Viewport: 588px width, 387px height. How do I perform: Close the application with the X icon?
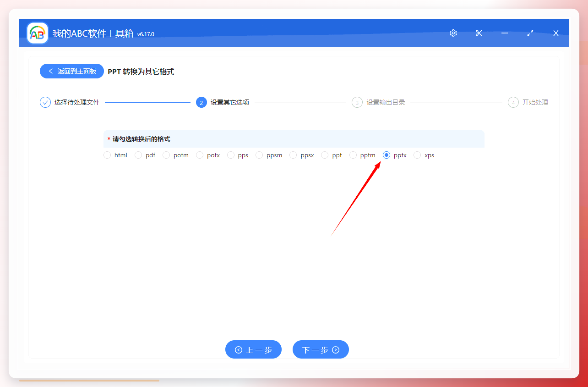pos(556,33)
